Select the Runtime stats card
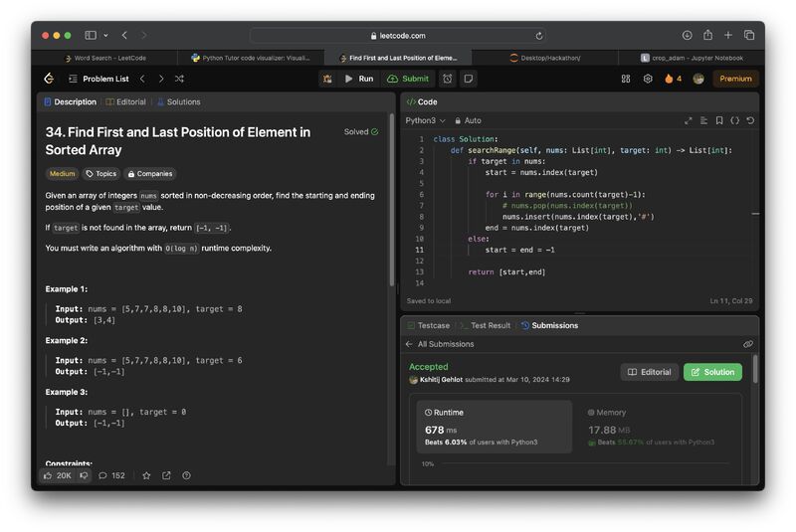 pos(494,427)
